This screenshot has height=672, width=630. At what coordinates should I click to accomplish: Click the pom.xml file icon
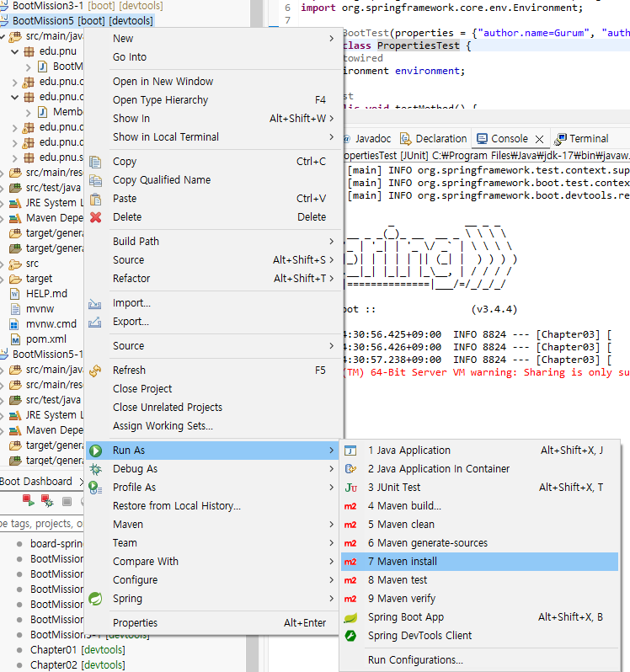15,339
